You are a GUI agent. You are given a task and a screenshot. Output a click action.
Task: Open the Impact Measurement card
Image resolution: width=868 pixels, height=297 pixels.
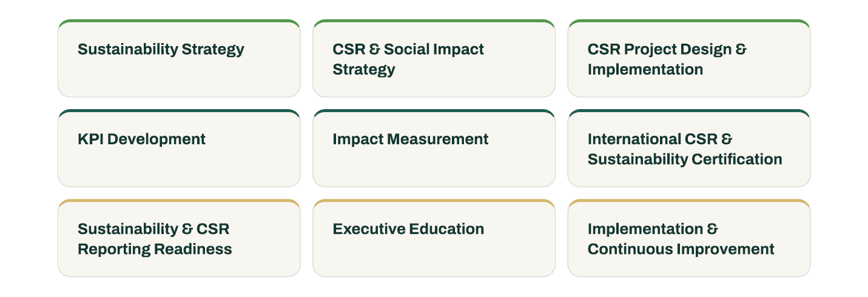coord(434,148)
